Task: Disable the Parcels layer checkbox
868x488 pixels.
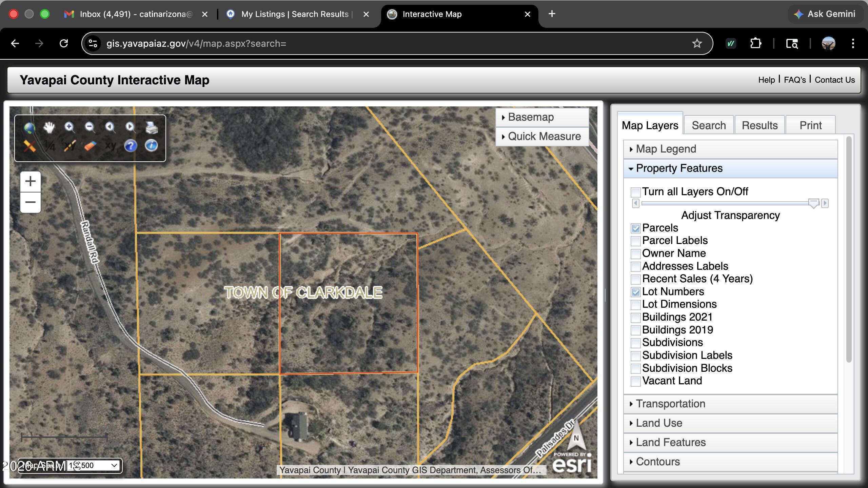Action: [x=635, y=228]
